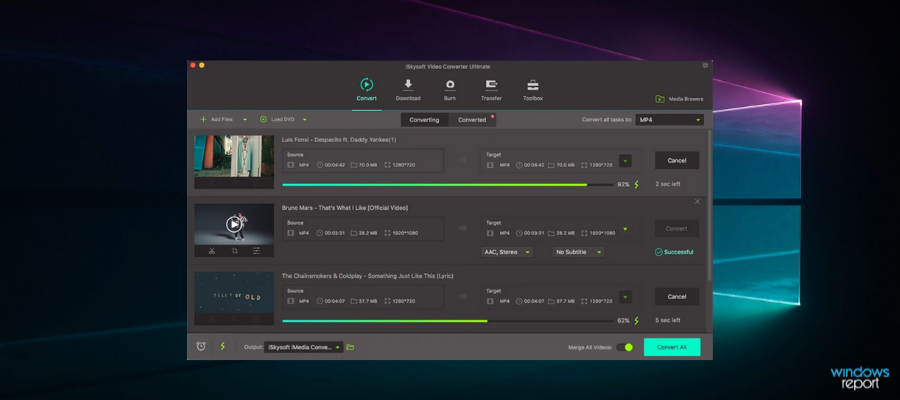900x400 pixels.
Task: Click the Chainsmokers video thumbnail
Action: [234, 293]
